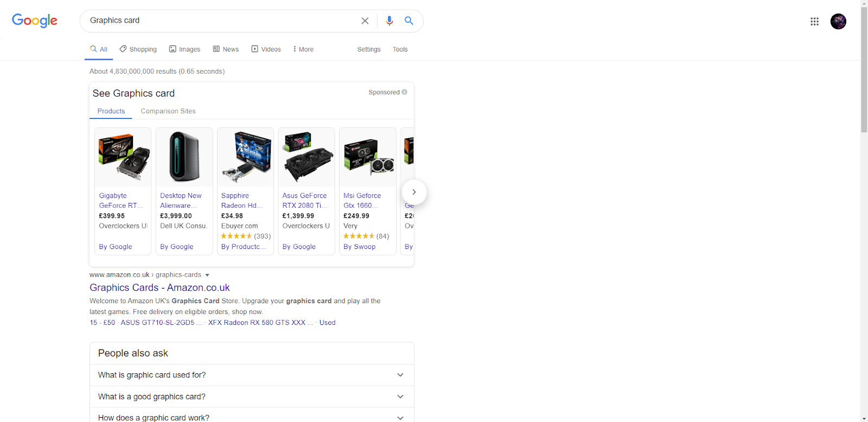Image resolution: width=868 pixels, height=422 pixels.
Task: Open Sapphire Radeon HD product image
Action: pos(246,157)
